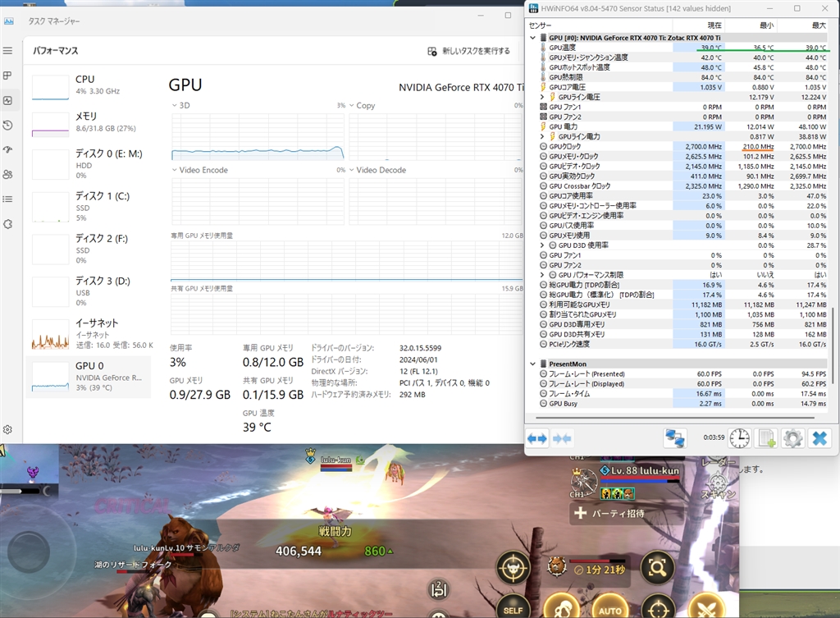840x618 pixels.
Task: Select the GPU Busy sensor row
Action: click(678, 404)
